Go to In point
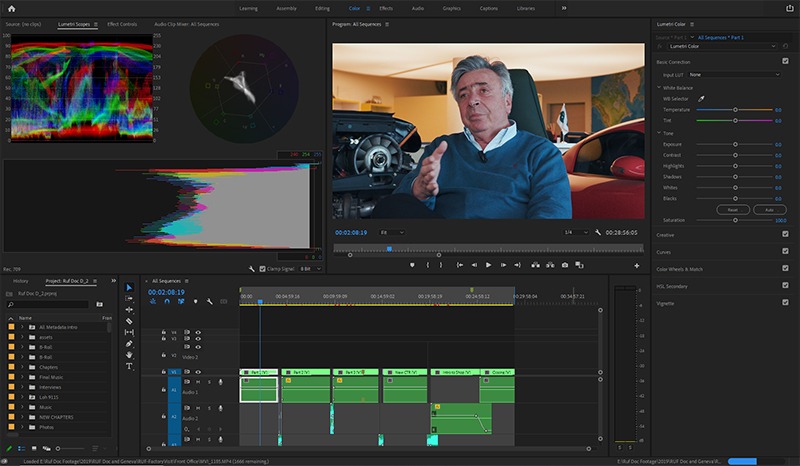 pos(459,265)
